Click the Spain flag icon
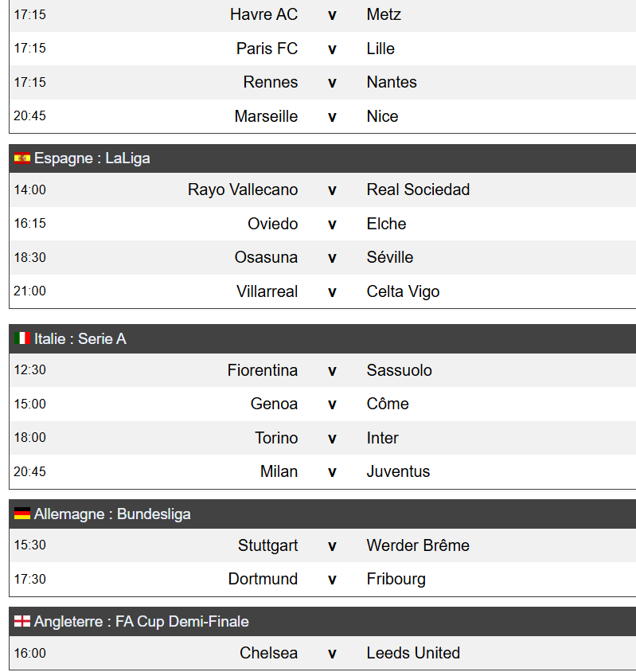Viewport: 636px width, 672px height. click(x=21, y=158)
